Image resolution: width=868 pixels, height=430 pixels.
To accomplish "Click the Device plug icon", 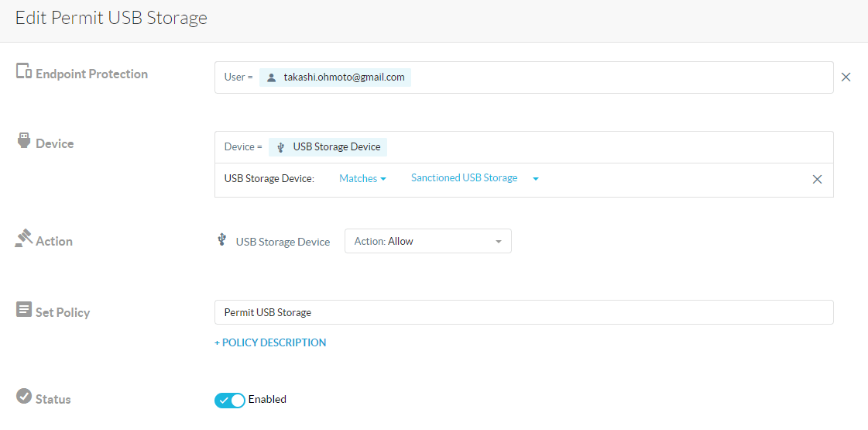I will click(x=24, y=141).
